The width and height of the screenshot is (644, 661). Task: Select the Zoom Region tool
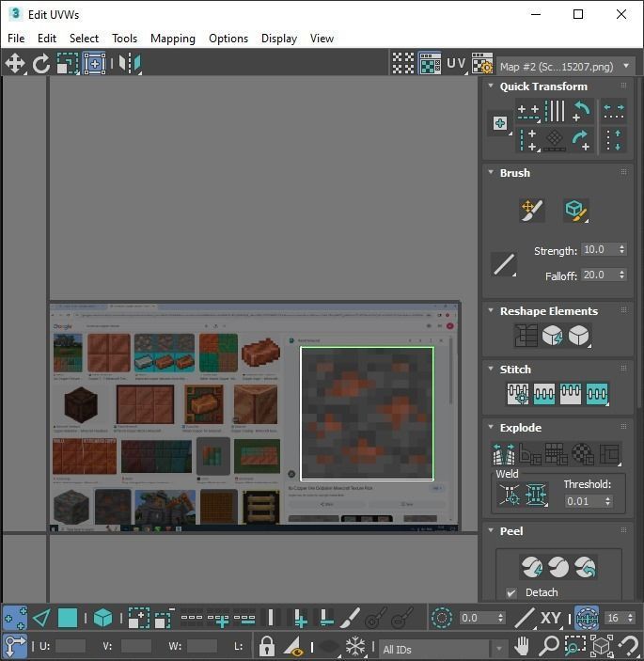(574, 646)
